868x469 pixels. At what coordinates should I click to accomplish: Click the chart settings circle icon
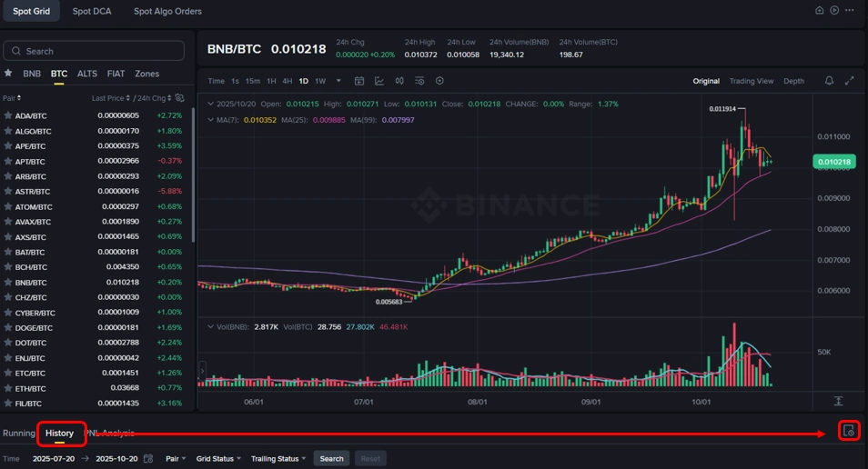[439, 81]
